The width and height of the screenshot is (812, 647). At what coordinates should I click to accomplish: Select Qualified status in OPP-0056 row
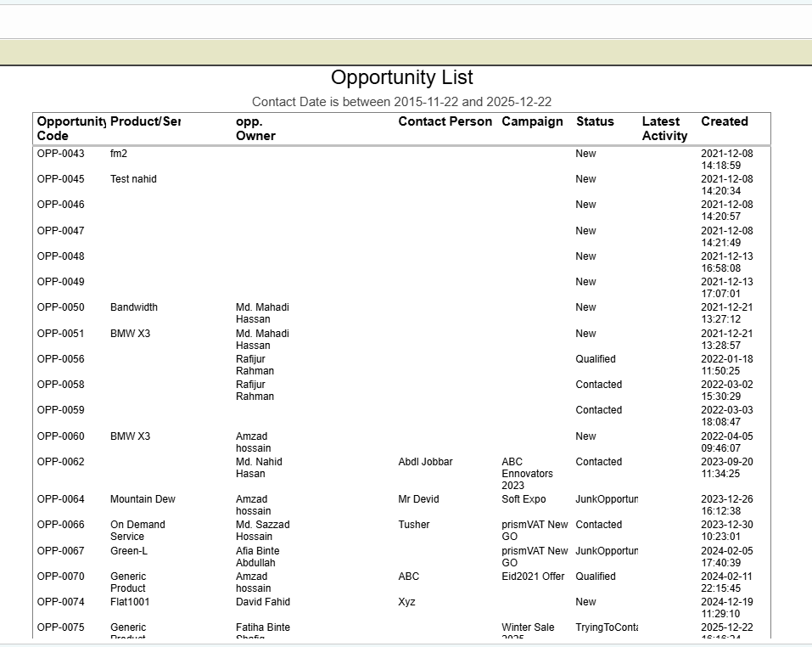596,359
